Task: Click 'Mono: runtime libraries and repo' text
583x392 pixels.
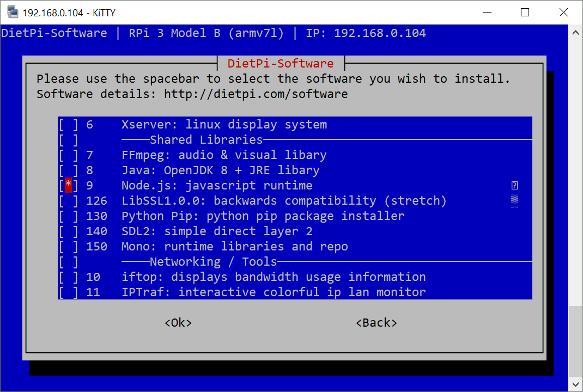Action: click(235, 246)
